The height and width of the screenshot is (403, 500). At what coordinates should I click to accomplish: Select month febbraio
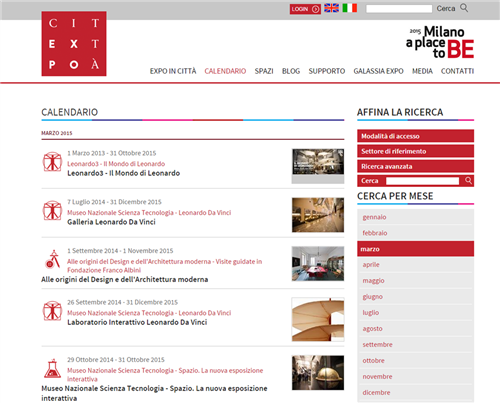(x=415, y=233)
